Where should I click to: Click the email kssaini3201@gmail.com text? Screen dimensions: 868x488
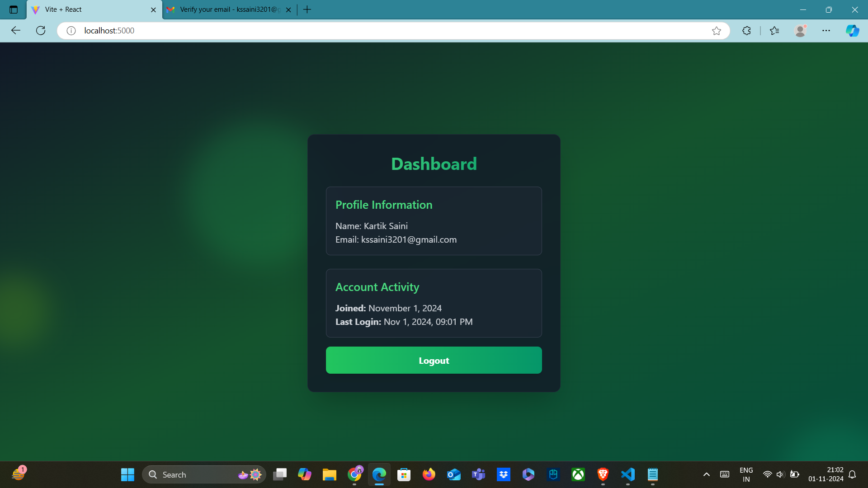click(x=409, y=239)
